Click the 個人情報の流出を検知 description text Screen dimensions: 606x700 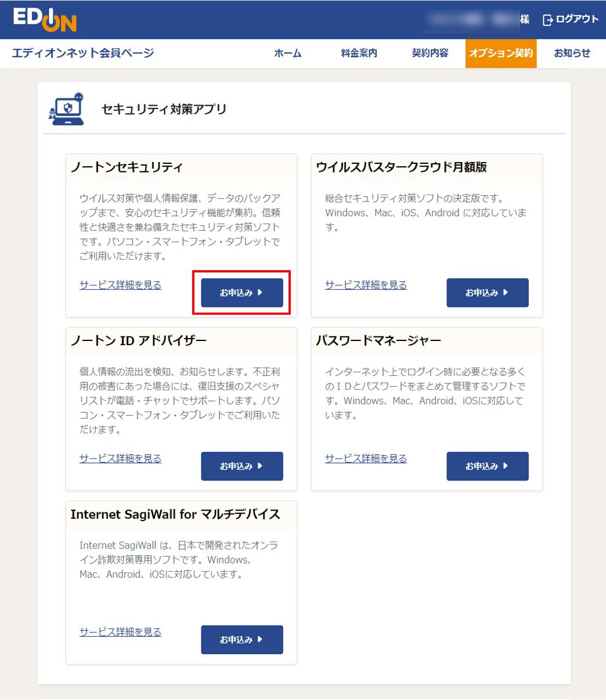point(180,401)
